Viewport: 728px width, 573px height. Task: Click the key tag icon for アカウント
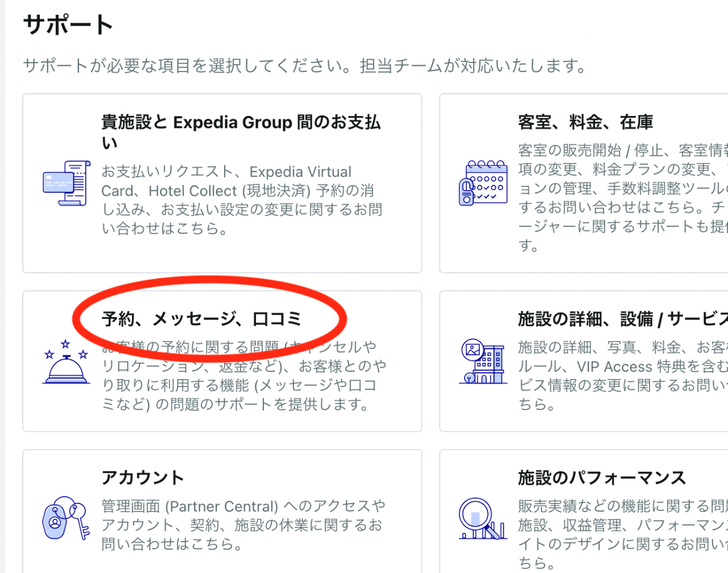tap(66, 518)
